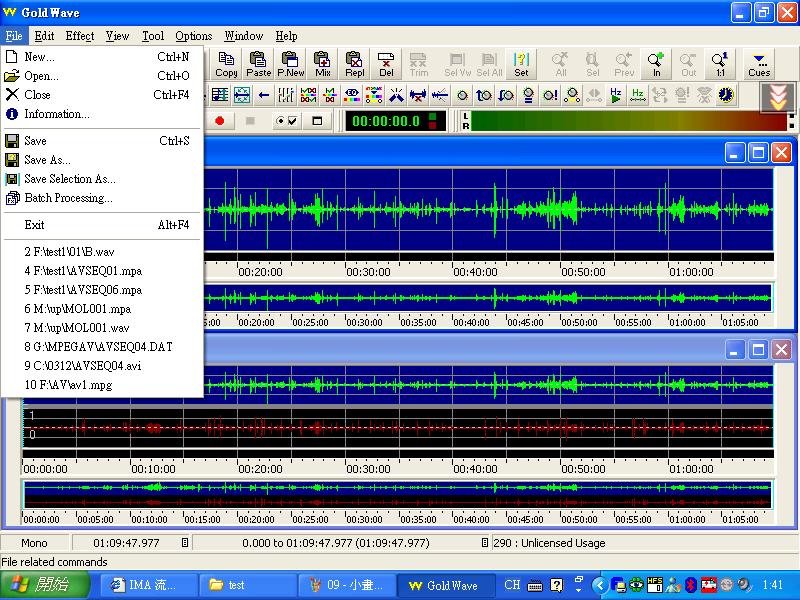
Task: Open recent file F:\test1\01\B.wav
Action: 67,251
